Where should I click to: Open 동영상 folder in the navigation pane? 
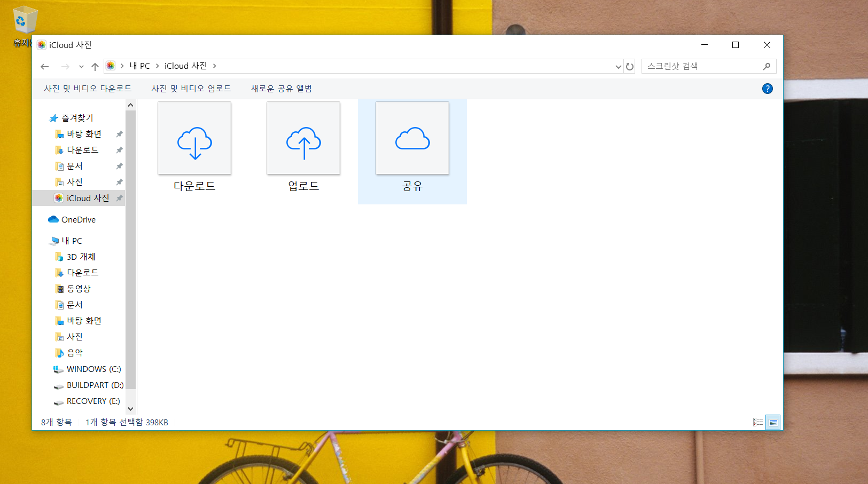(79, 289)
